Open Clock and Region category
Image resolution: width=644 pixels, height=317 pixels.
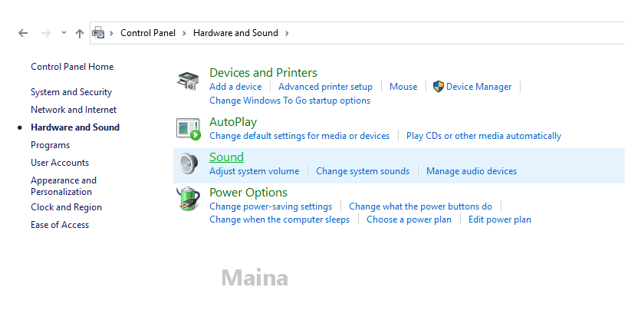pyautogui.click(x=66, y=207)
